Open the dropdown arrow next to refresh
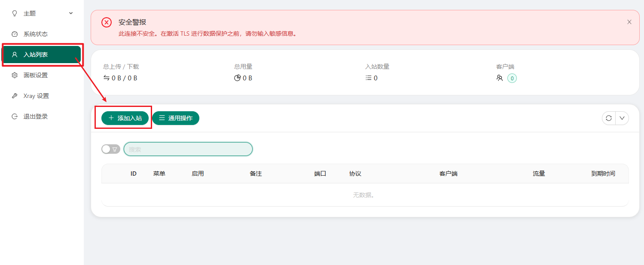Image resolution: width=644 pixels, height=265 pixels. coord(622,118)
